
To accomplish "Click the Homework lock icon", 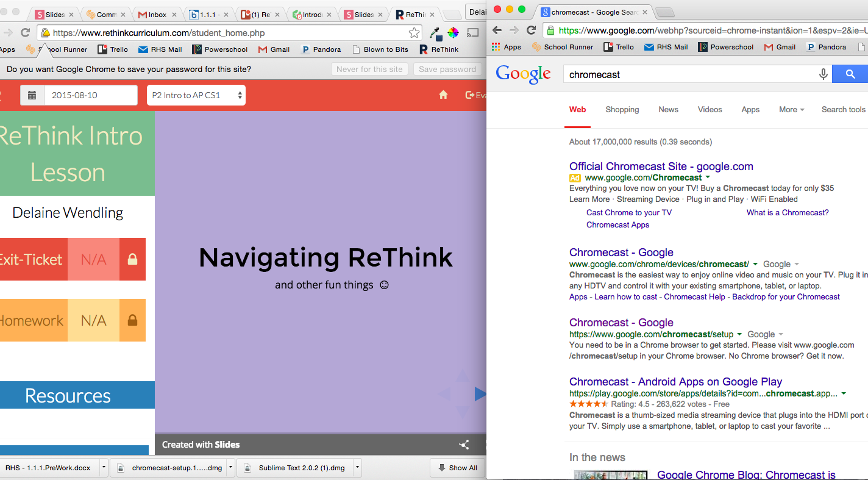I will pos(132,320).
